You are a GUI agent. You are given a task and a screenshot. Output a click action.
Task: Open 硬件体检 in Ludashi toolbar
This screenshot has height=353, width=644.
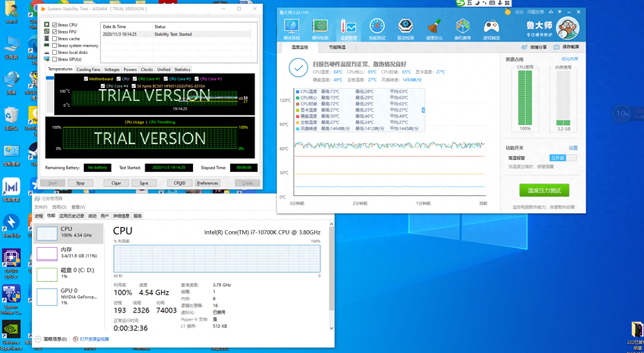(291, 29)
